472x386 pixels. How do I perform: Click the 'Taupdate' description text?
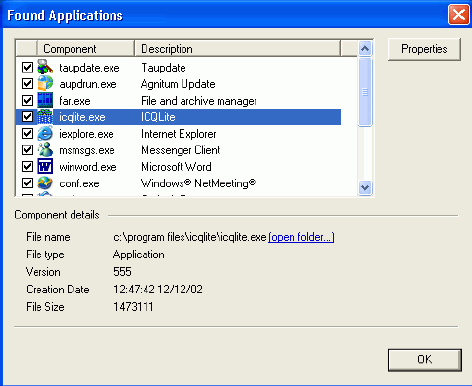click(163, 68)
